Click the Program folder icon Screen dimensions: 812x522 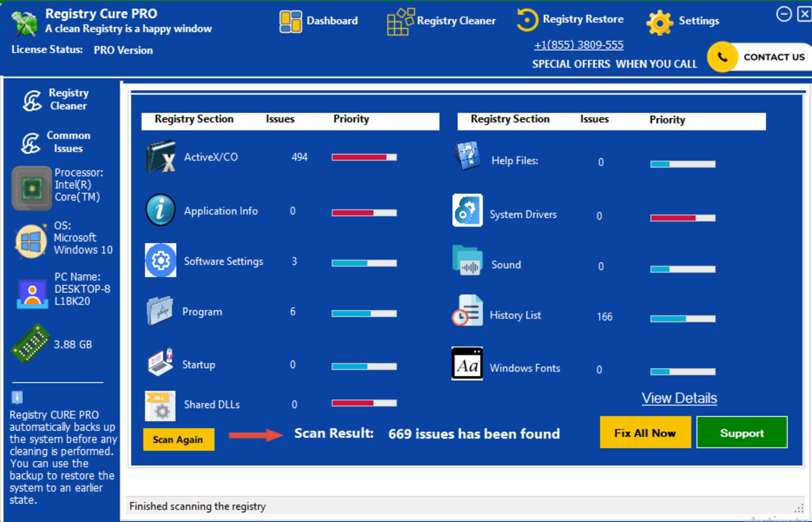pos(160,312)
